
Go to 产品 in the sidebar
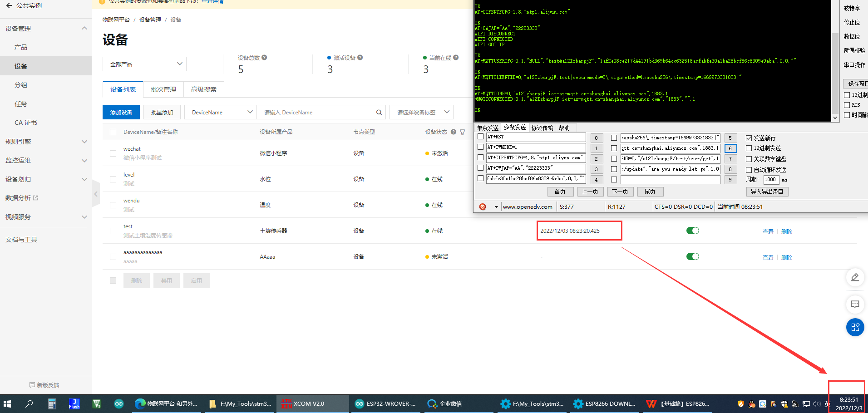click(21, 47)
